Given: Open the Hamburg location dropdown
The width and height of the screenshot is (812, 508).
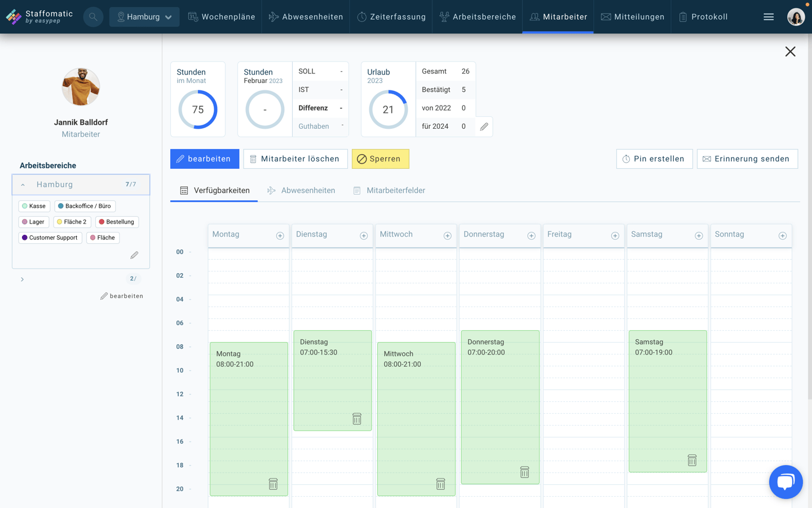Looking at the screenshot, I should (x=144, y=16).
